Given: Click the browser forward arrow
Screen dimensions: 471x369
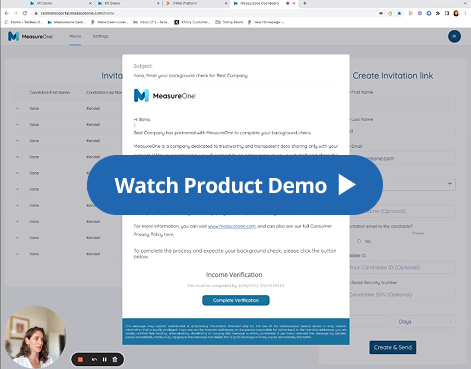Looking at the screenshot, I should [16, 13].
